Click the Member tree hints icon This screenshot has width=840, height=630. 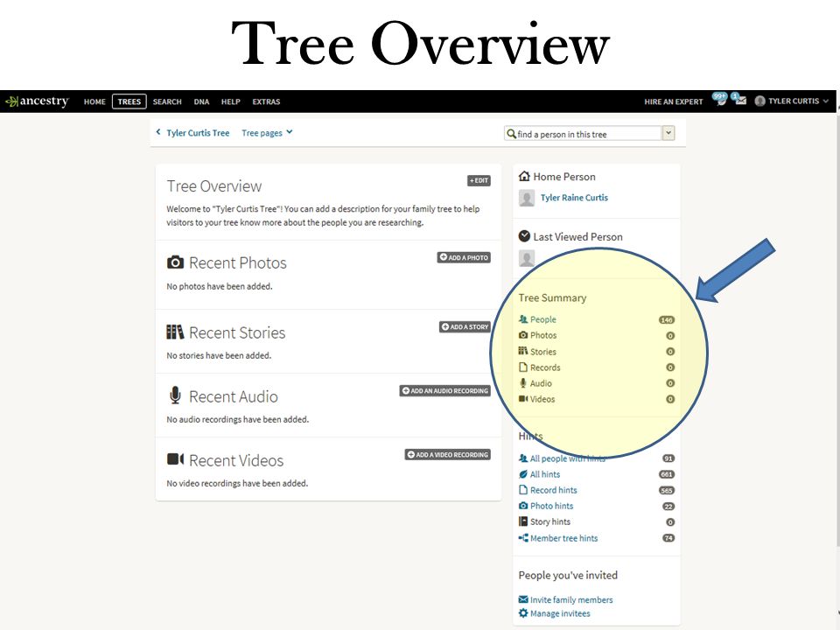(523, 538)
